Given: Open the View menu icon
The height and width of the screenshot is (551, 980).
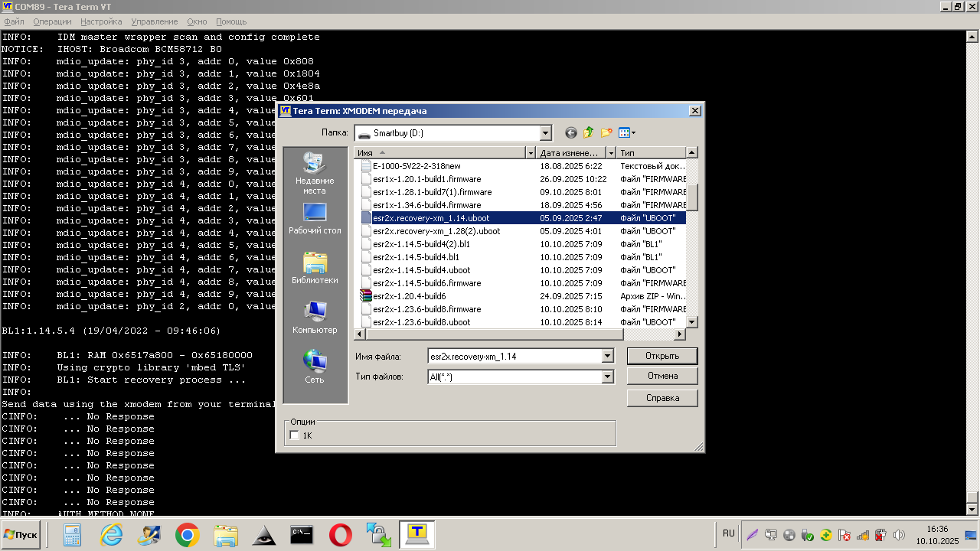Looking at the screenshot, I should coord(626,133).
